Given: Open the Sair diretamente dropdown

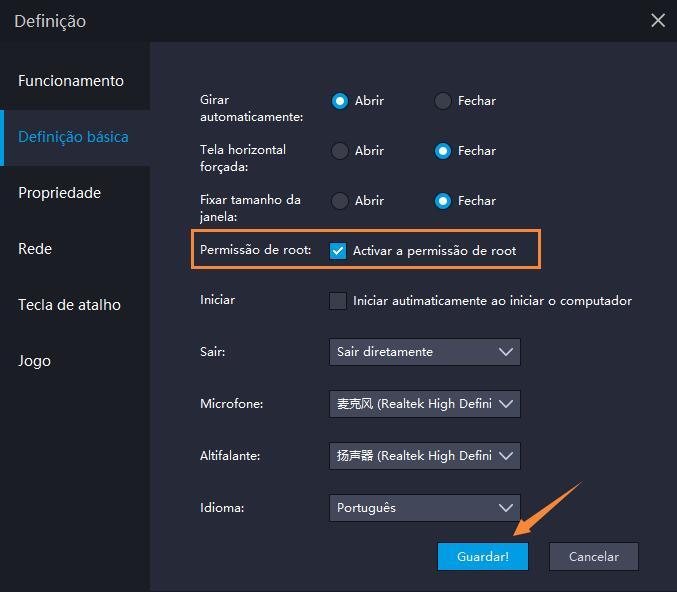Looking at the screenshot, I should 425,352.
